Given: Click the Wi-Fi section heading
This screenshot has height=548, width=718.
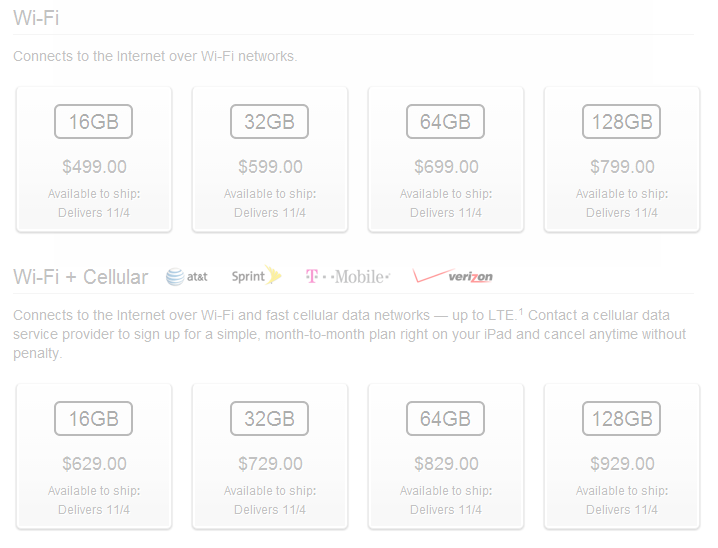Looking at the screenshot, I should click(x=36, y=18).
